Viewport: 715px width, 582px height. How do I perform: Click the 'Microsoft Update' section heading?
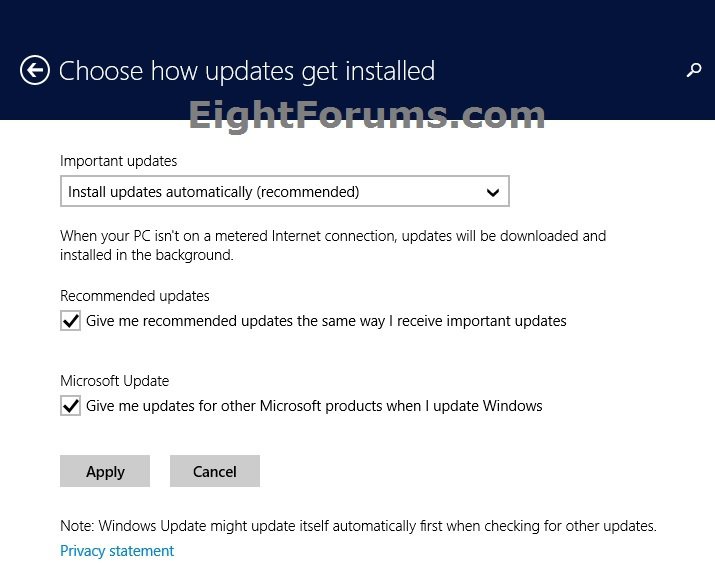pyautogui.click(x=114, y=381)
